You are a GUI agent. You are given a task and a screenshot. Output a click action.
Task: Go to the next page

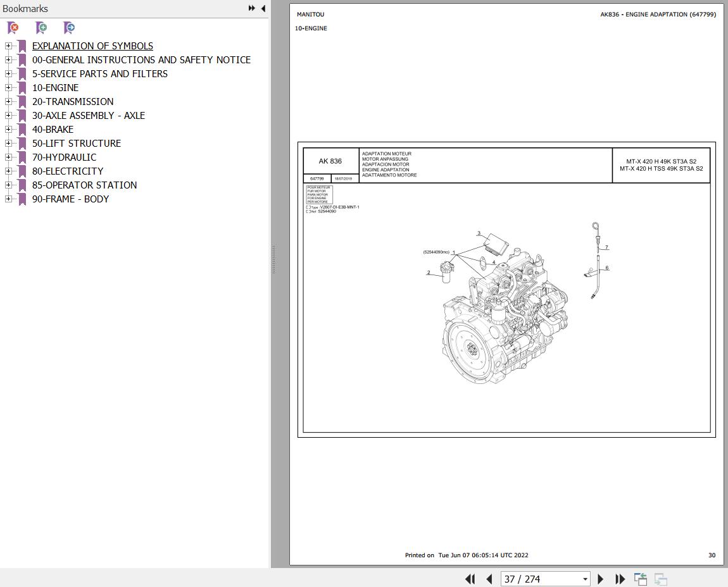click(600, 579)
